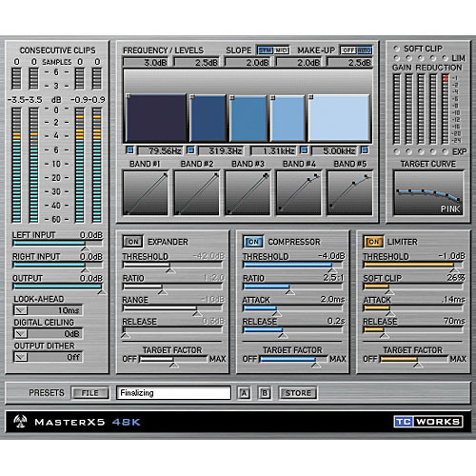Open the Band #2 transfer curve display

point(196,193)
